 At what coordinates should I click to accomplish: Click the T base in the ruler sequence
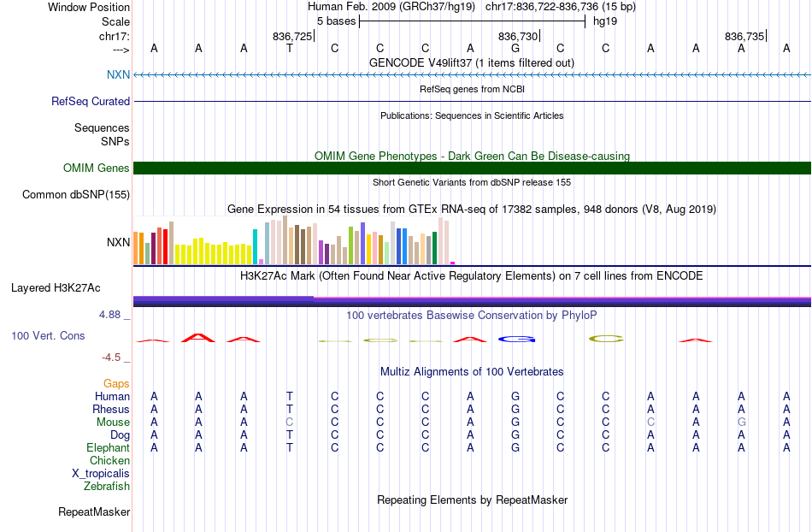(x=290, y=49)
